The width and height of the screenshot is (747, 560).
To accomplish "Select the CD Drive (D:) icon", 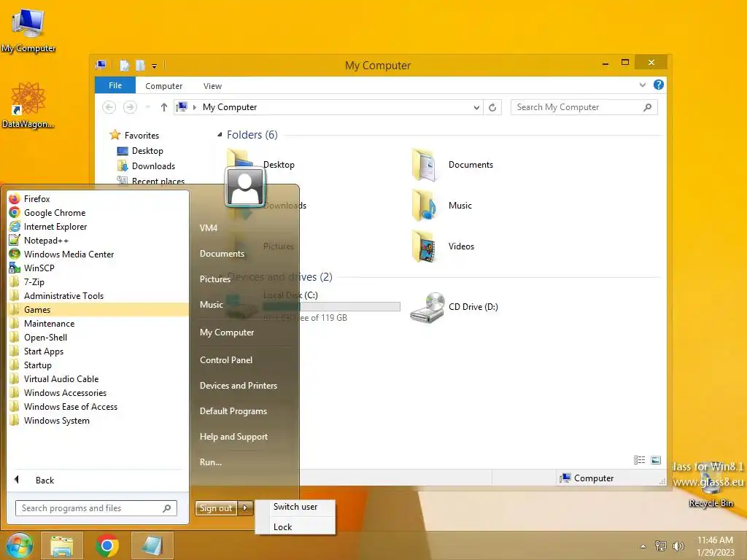I will tap(427, 307).
